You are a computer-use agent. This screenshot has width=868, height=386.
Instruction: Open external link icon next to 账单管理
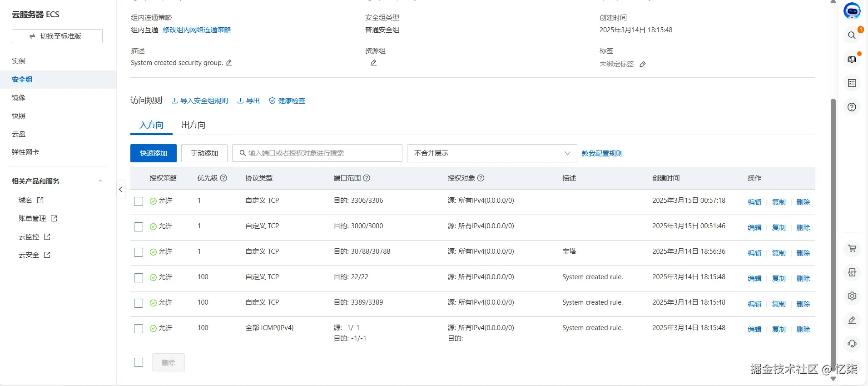[54, 218]
